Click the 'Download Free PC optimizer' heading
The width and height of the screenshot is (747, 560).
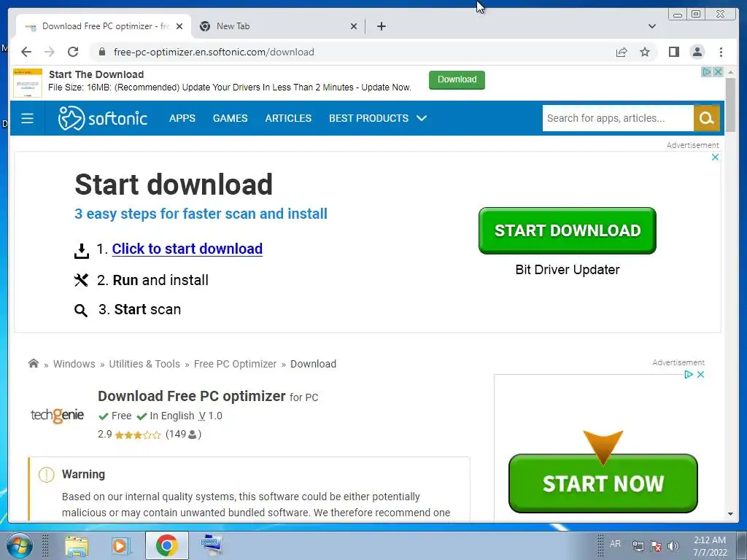tap(192, 396)
